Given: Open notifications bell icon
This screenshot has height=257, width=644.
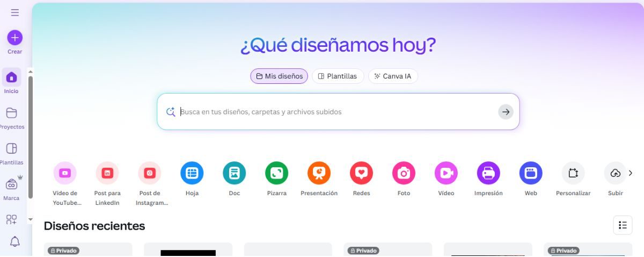Looking at the screenshot, I should click(x=15, y=242).
